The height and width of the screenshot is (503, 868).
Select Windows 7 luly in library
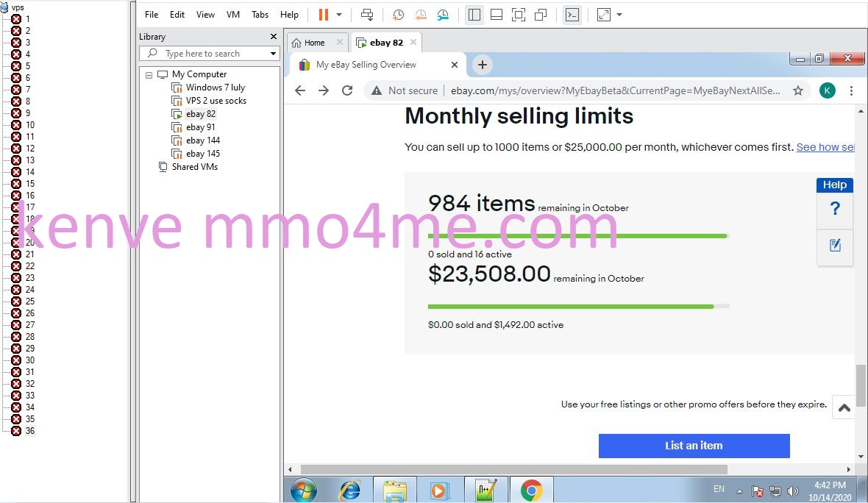tap(216, 88)
